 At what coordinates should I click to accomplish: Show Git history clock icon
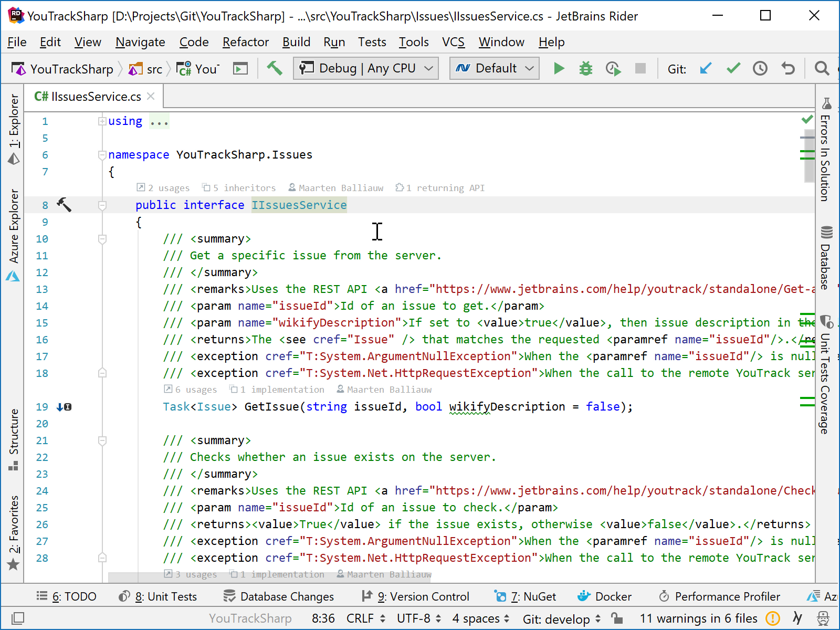[760, 68]
